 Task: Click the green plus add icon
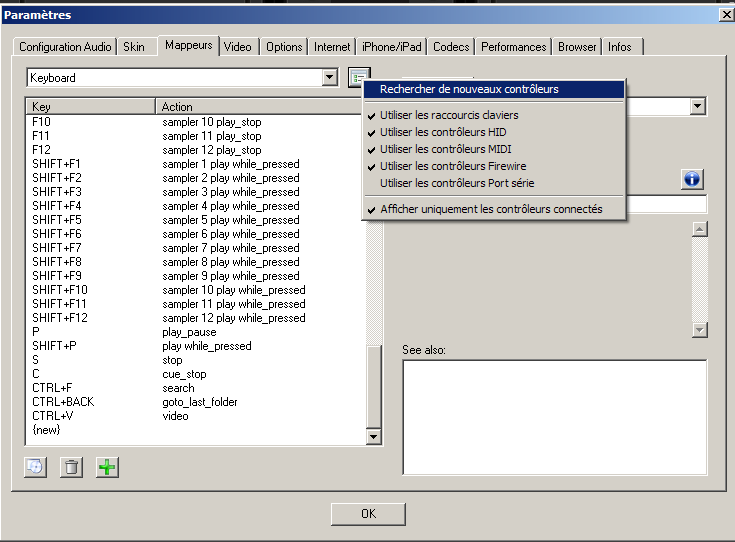point(107,467)
